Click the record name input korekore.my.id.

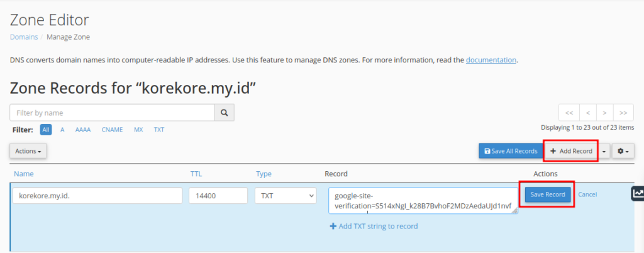click(x=97, y=196)
